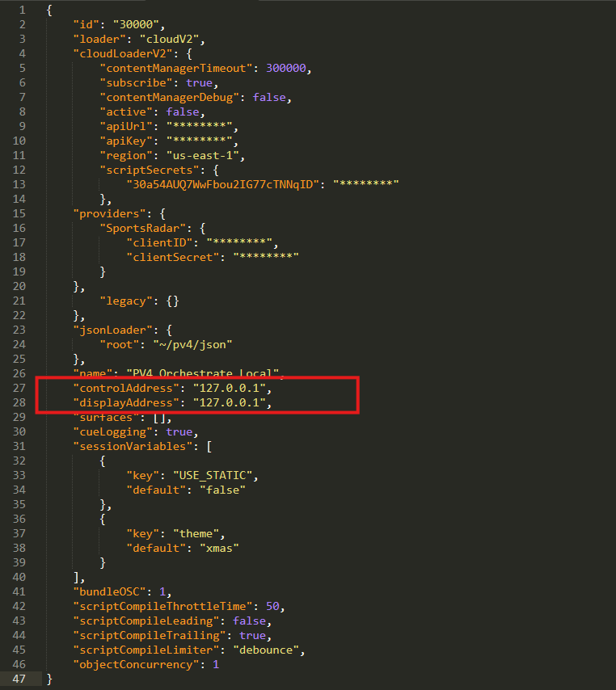Click the "scriptCompileLimiter" key
616x690 pixels.
pos(146,650)
